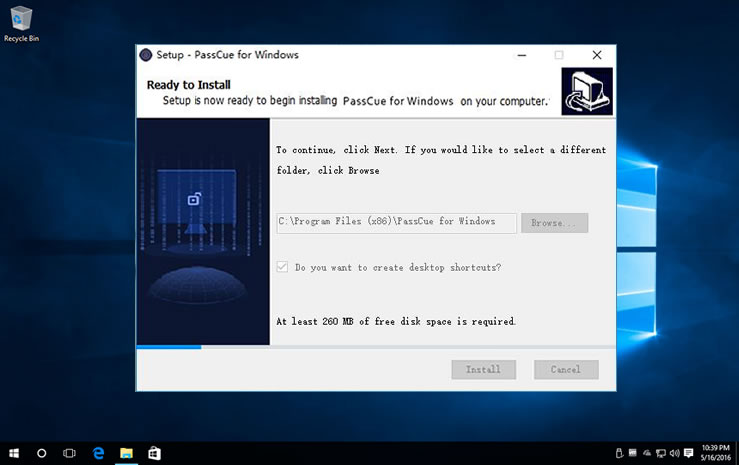Click the PassCue setup title bar icon
Image resolution: width=739 pixels, height=465 pixels.
tap(146, 55)
